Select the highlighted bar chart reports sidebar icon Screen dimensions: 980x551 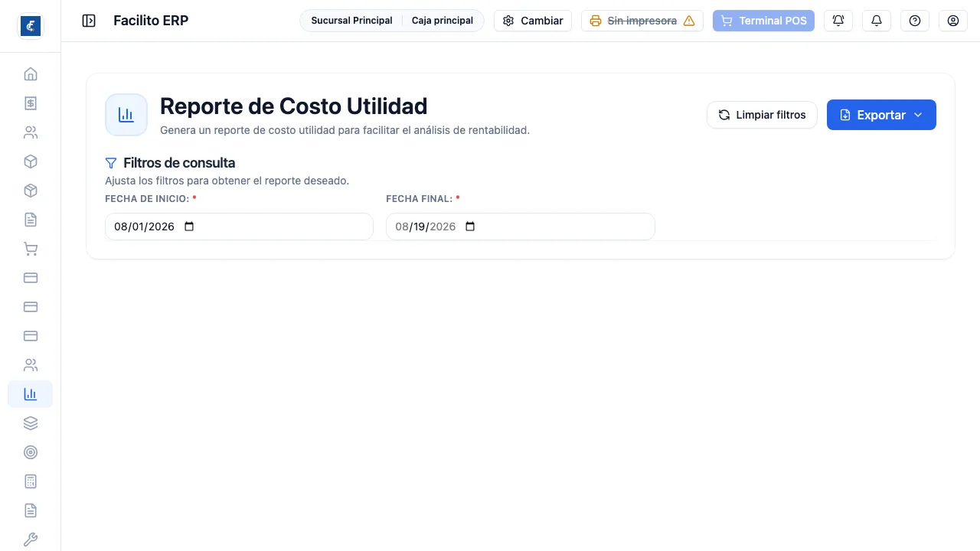coord(31,394)
